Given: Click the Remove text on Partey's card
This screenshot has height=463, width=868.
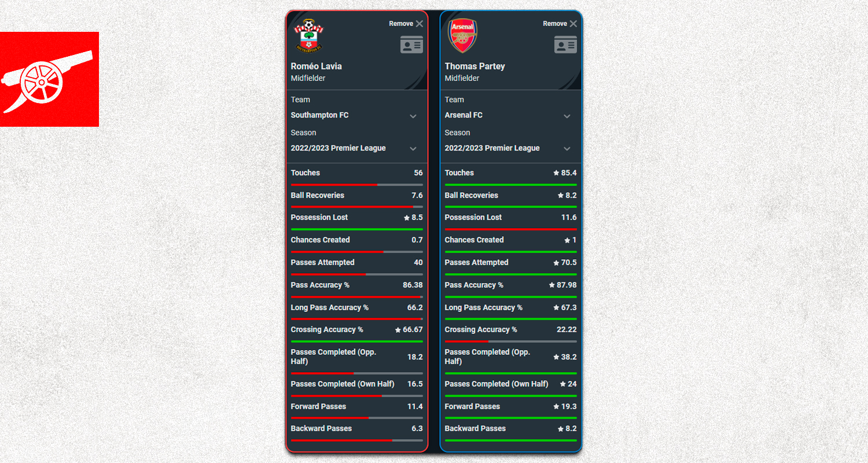Looking at the screenshot, I should point(555,24).
